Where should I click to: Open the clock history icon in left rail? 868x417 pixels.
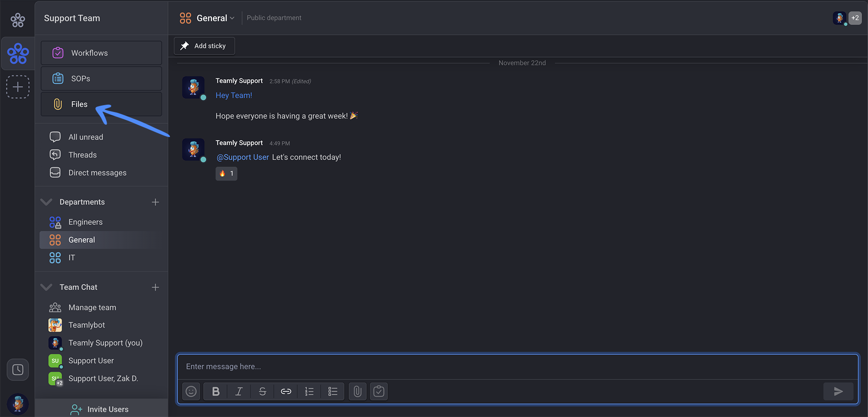click(18, 370)
